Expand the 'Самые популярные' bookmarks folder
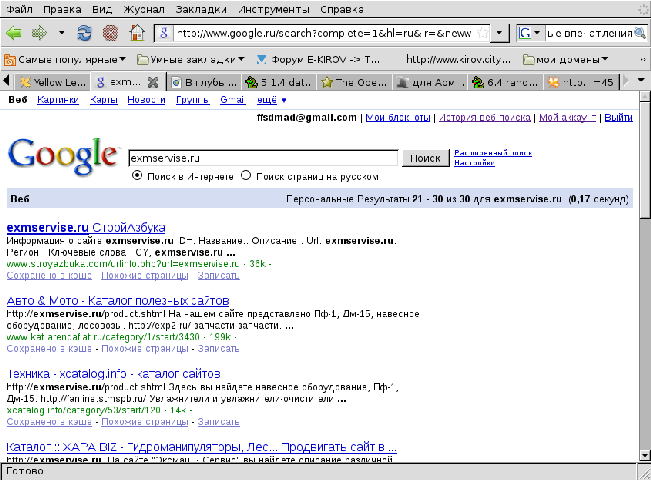 click(x=62, y=59)
